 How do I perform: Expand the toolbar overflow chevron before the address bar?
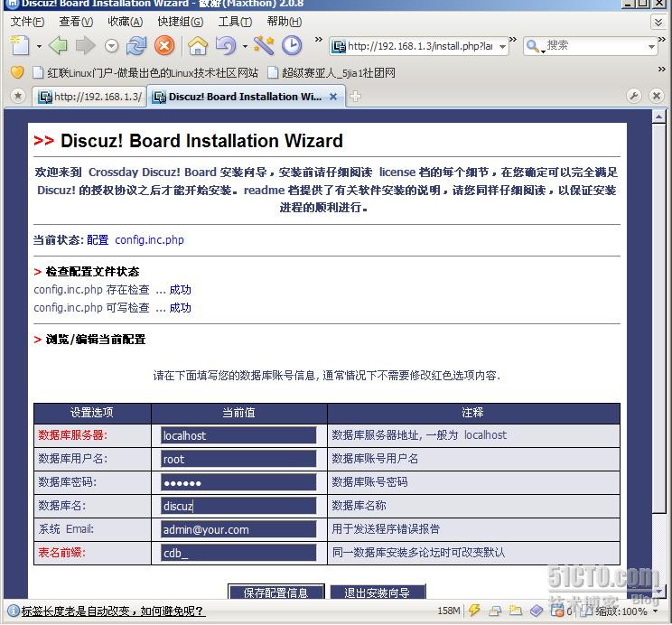click(x=319, y=40)
